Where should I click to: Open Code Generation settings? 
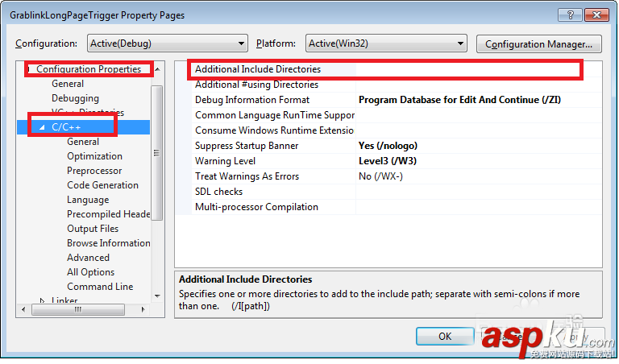click(102, 185)
